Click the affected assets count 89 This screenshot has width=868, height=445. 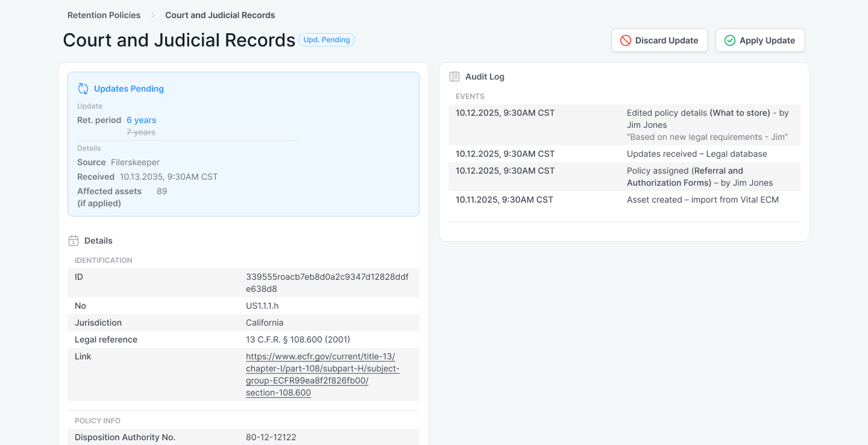click(x=162, y=191)
